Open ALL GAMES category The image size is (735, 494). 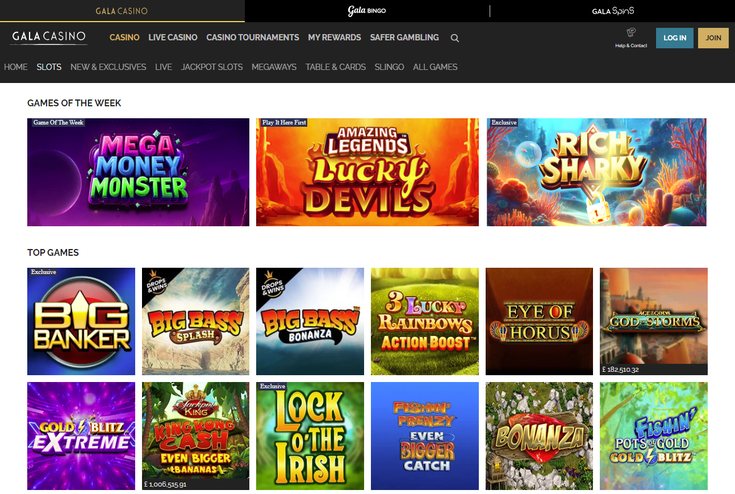pyautogui.click(x=435, y=67)
